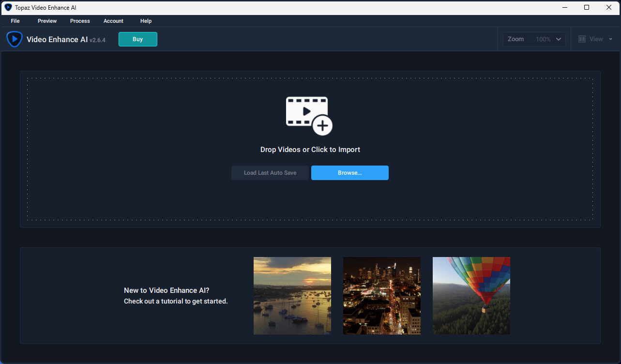Open the sunset harbor tutorial thumbnail

pos(292,296)
